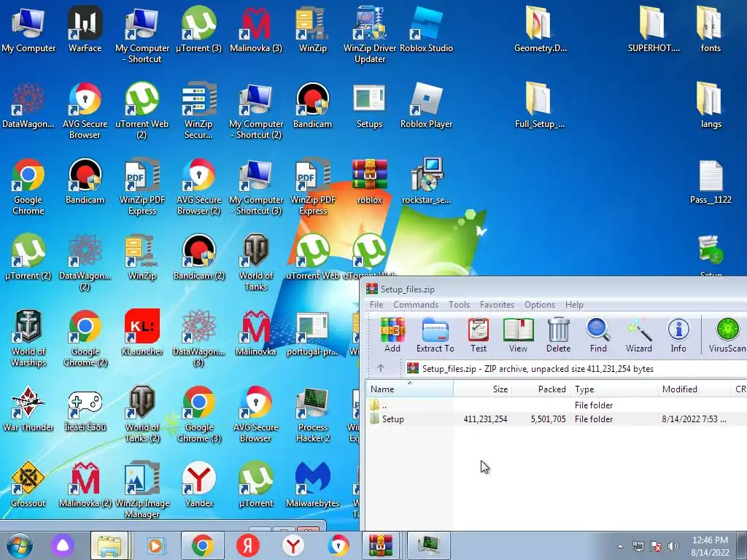The height and width of the screenshot is (560, 747).
Task: Sort by the Packed column header
Action: (541, 389)
